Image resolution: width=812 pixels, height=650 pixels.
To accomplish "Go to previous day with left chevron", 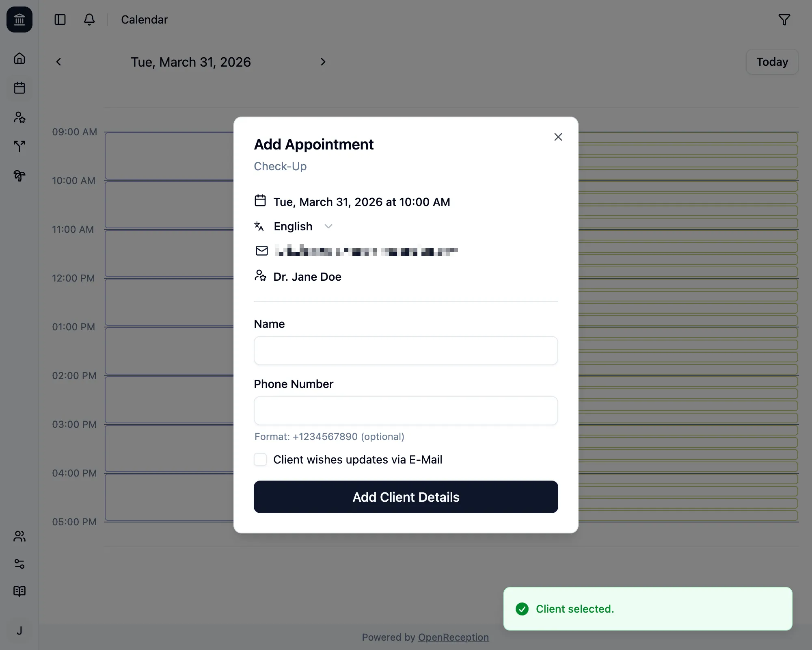I will (59, 62).
